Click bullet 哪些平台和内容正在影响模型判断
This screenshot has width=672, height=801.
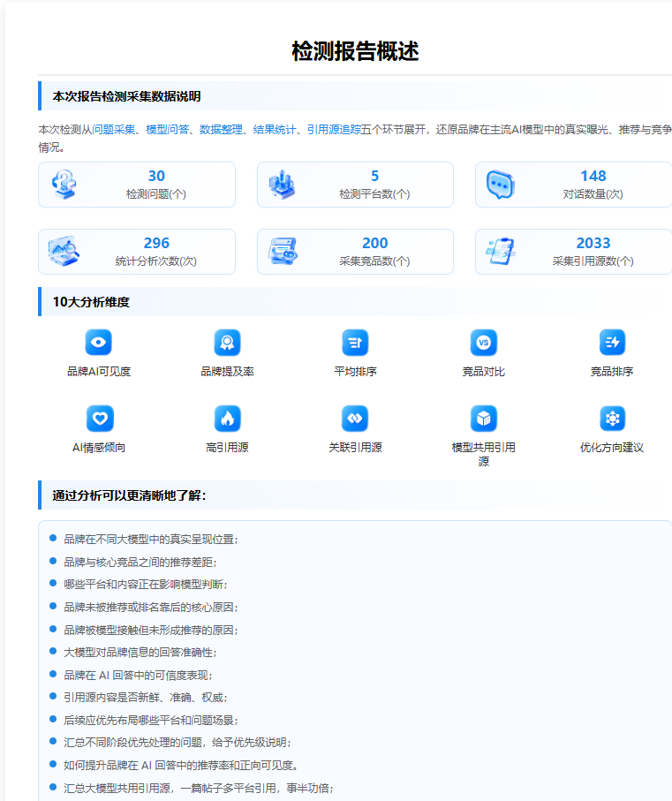click(146, 585)
